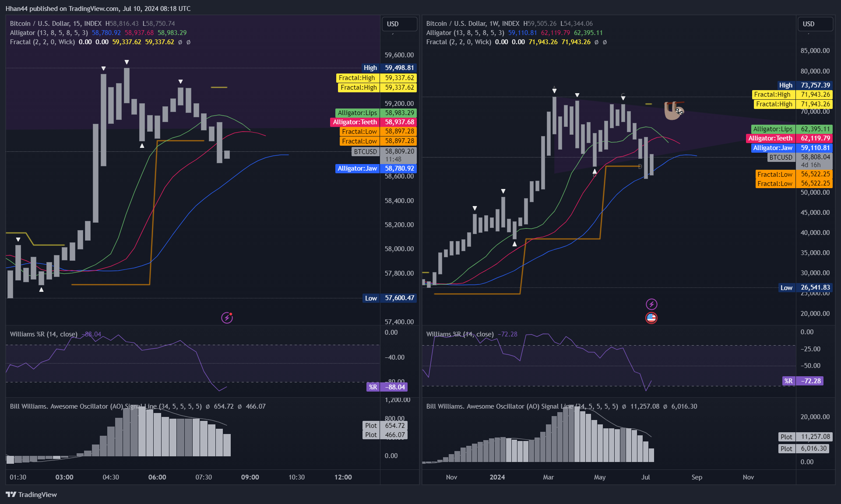This screenshot has width=841, height=504.
Task: Click the BTCUSD 58,809.20 price label
Action: [384, 155]
